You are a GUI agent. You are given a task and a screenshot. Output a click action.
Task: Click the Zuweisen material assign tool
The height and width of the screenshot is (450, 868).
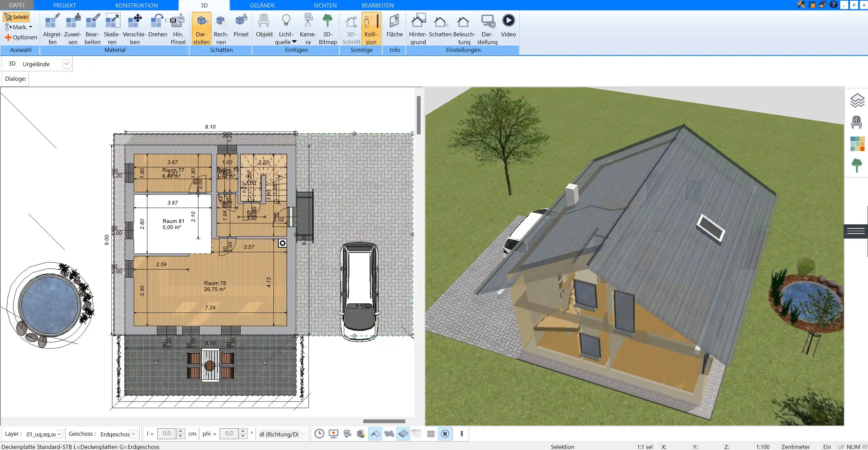[x=73, y=29]
